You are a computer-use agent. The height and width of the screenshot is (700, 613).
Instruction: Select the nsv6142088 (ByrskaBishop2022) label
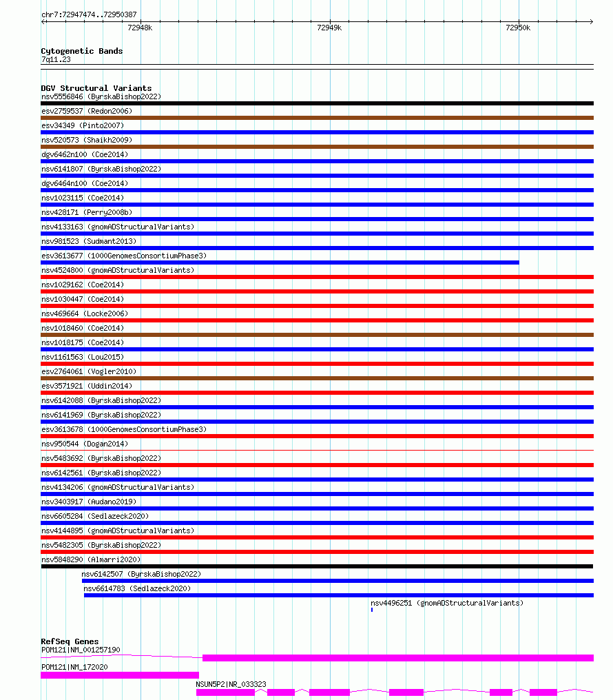[101, 400]
